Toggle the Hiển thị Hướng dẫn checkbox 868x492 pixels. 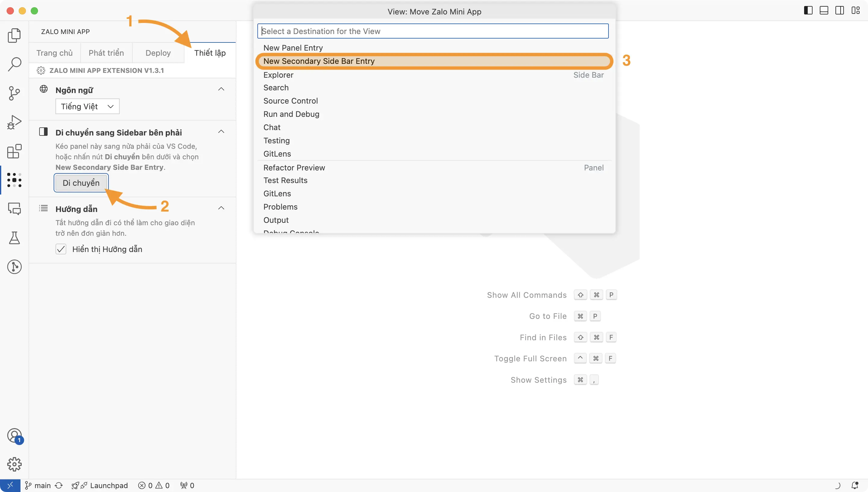click(x=61, y=249)
